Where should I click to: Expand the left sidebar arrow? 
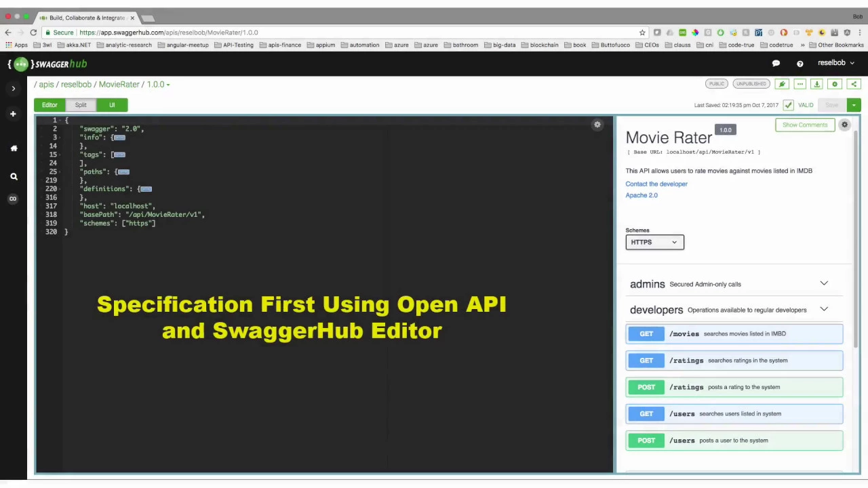pyautogui.click(x=13, y=88)
